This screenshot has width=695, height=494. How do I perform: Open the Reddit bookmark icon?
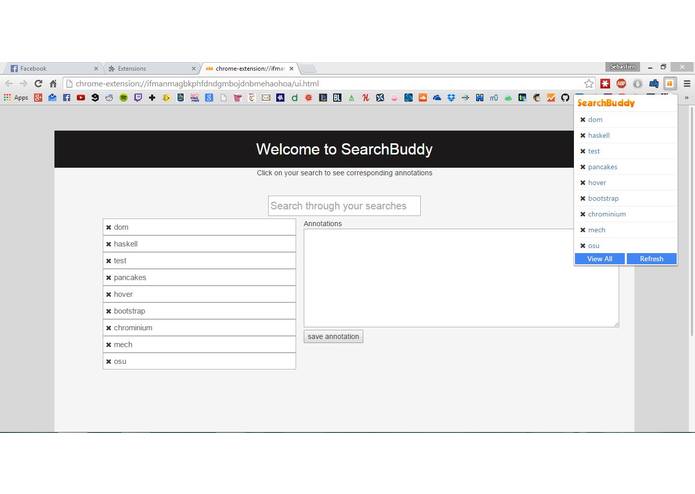[109, 98]
